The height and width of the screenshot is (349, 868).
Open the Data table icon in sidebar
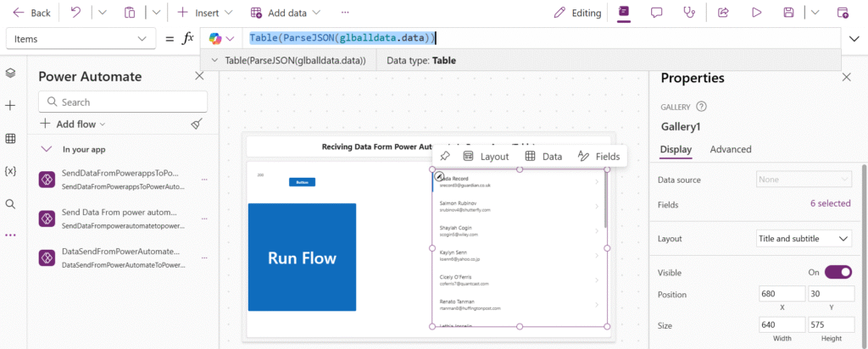coord(10,139)
